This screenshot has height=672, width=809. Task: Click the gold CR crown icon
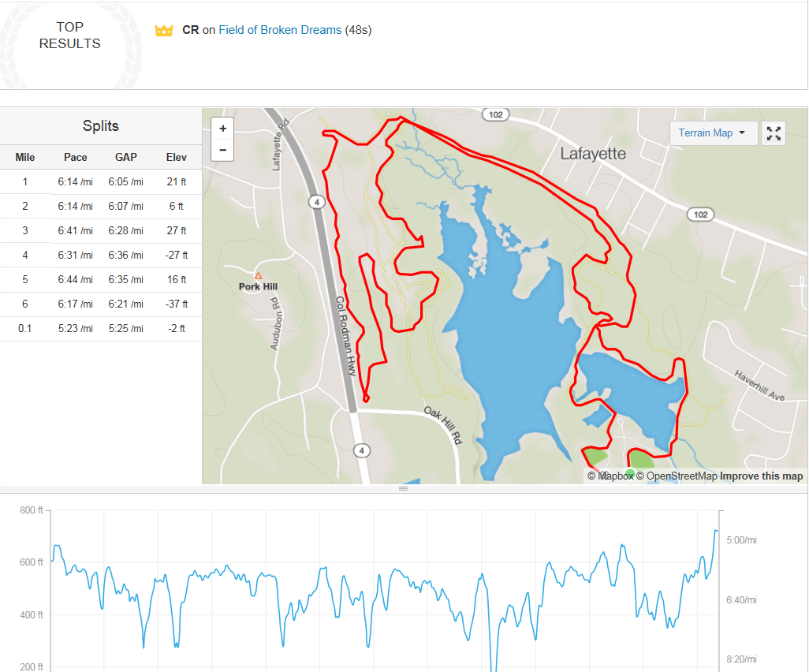[164, 30]
